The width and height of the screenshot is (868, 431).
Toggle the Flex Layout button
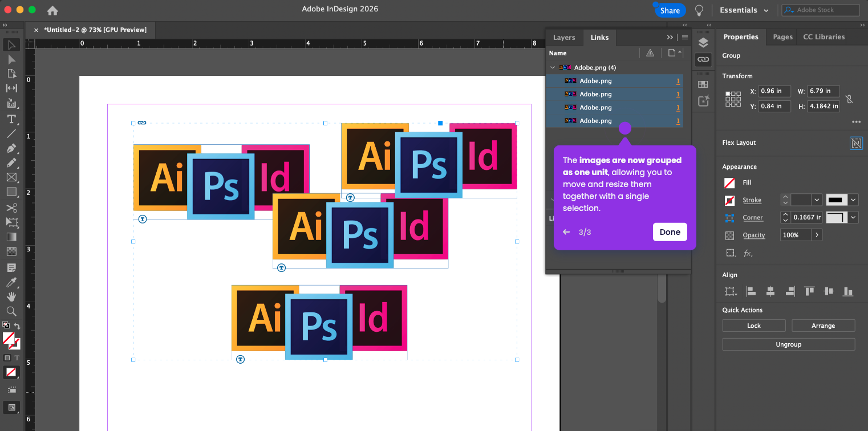pos(856,143)
